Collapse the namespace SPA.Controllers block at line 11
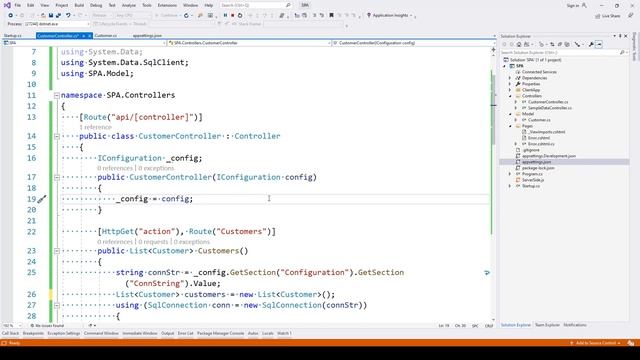The image size is (640, 360). pos(57,96)
